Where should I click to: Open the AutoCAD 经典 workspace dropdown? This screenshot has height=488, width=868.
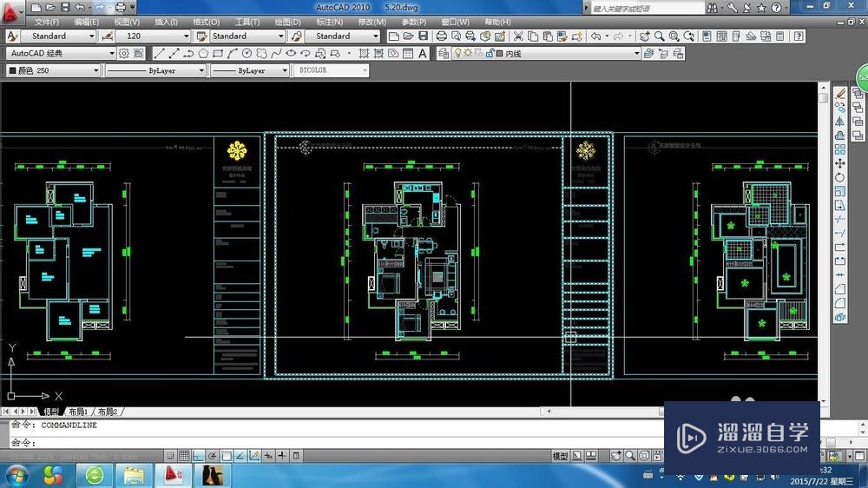(62, 53)
